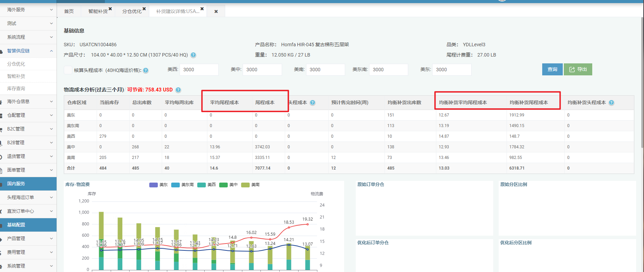Viewport: 644px width, 272px height.
Task: Switch to 分仓优化 tab
Action: tap(132, 11)
